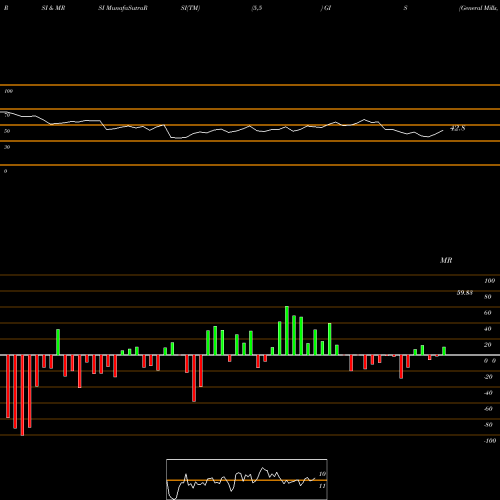Click the -20 label on MR axis

coord(488,377)
